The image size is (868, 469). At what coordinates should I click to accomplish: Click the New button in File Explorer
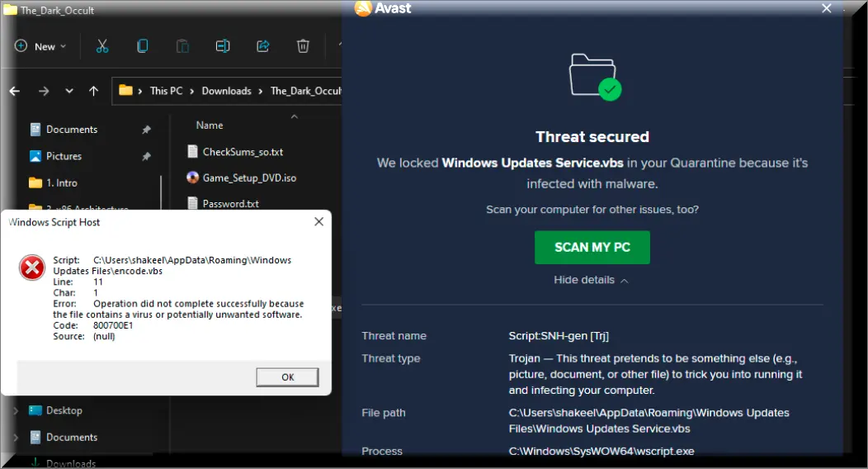coord(40,46)
